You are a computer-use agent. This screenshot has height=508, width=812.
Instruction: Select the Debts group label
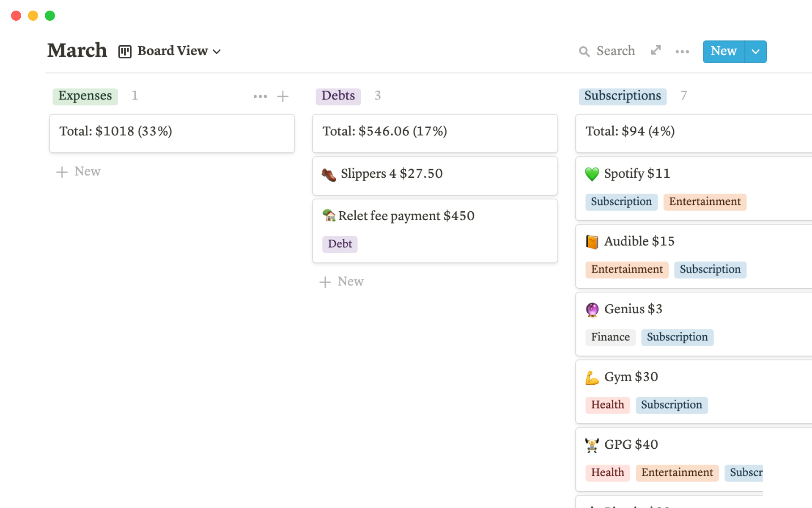pyautogui.click(x=338, y=96)
